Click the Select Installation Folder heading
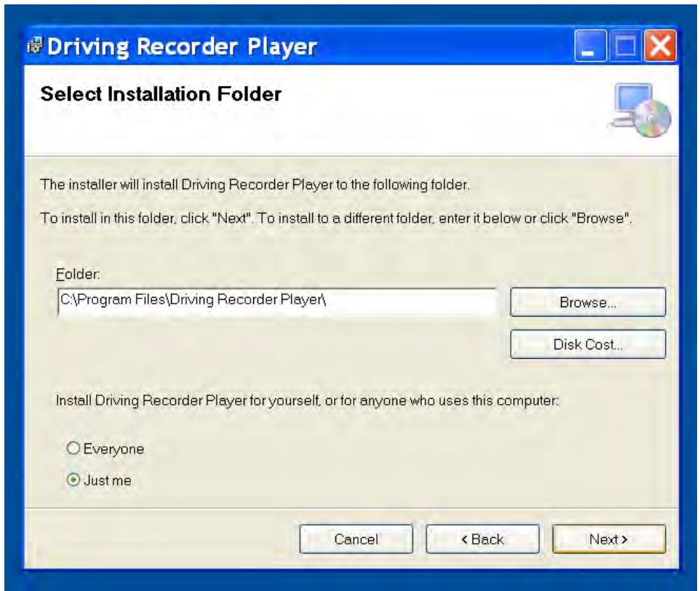Viewport: 700px width, 591px height. tap(161, 94)
